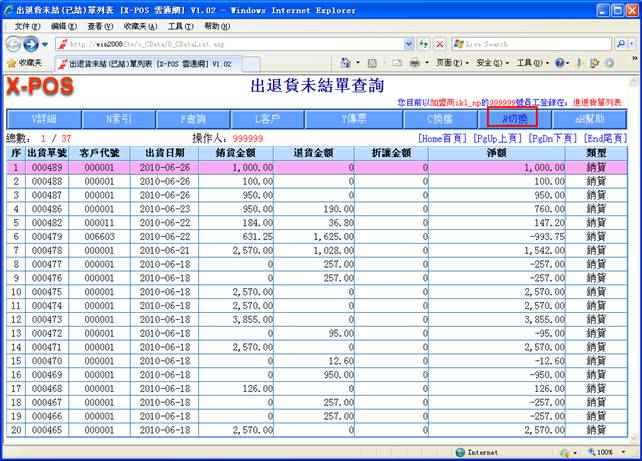Click the Refresh page icon
Viewport: 642px width, 461px height.
(x=423, y=44)
